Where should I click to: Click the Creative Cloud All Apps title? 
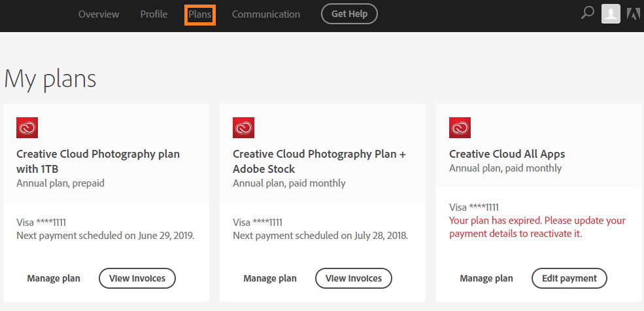507,154
